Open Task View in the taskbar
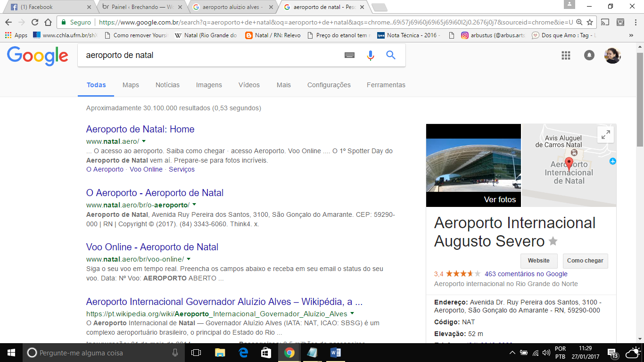The image size is (644, 362). pos(196,353)
